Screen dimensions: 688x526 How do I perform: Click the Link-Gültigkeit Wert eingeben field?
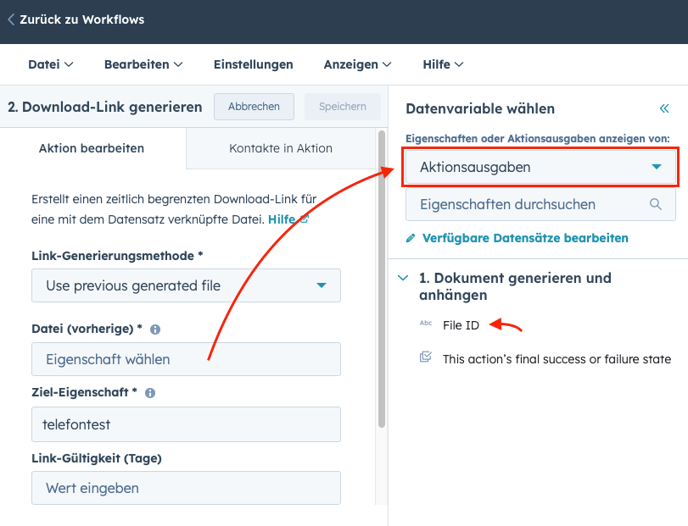point(186,488)
